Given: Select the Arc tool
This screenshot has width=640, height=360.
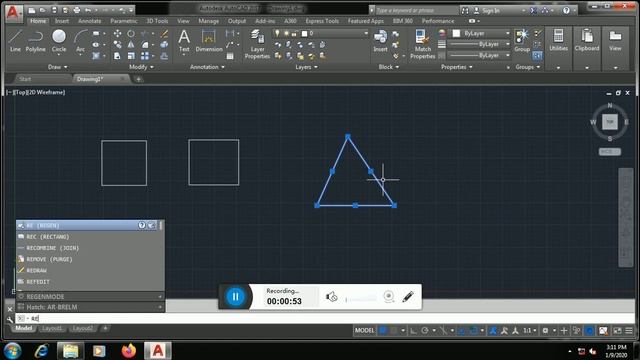Looking at the screenshot, I should pos(80,41).
